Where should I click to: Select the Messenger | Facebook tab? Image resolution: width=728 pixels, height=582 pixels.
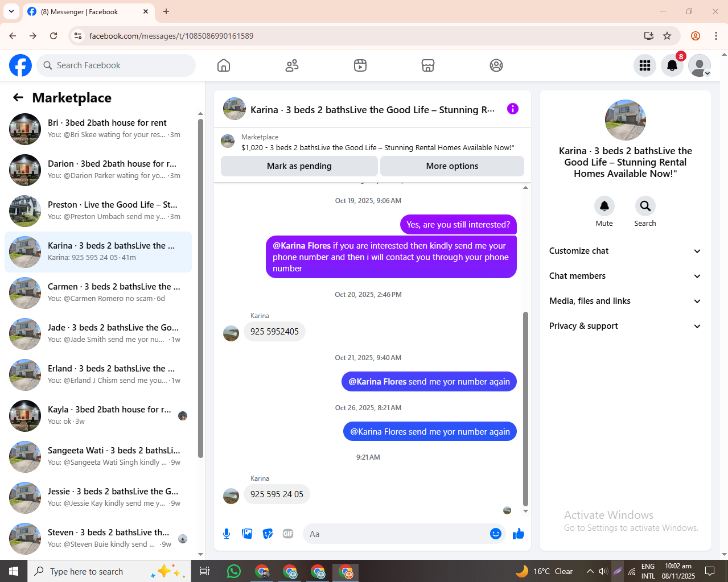point(88,11)
